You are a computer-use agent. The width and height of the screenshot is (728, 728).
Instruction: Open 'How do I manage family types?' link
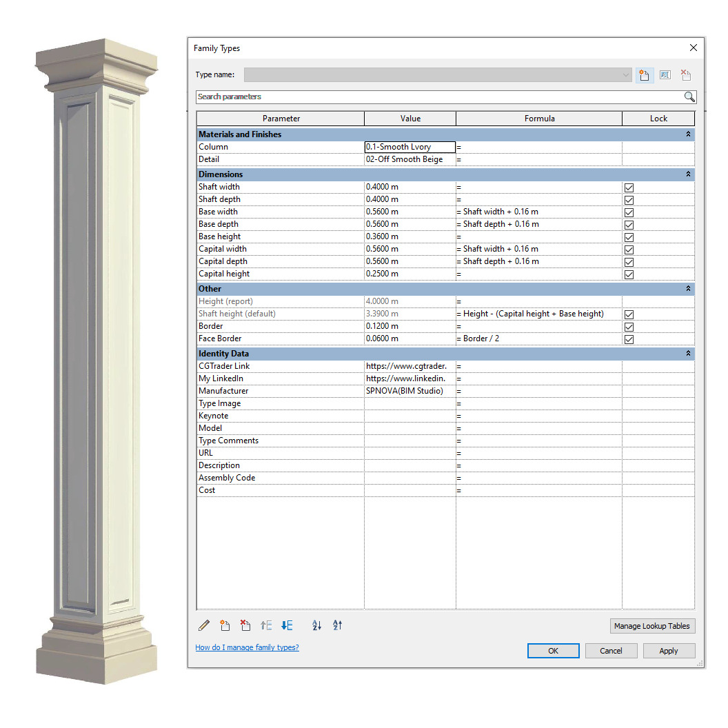pyautogui.click(x=247, y=647)
